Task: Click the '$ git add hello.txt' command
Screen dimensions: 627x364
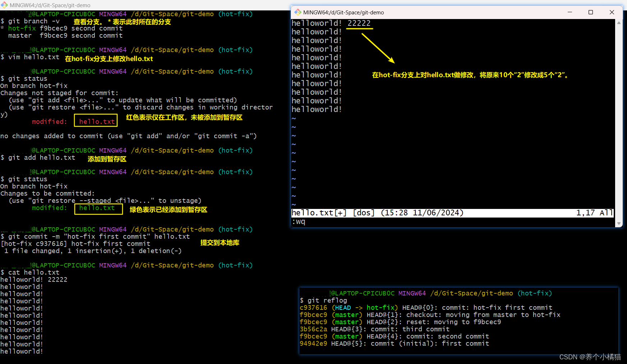Action: (x=38, y=158)
